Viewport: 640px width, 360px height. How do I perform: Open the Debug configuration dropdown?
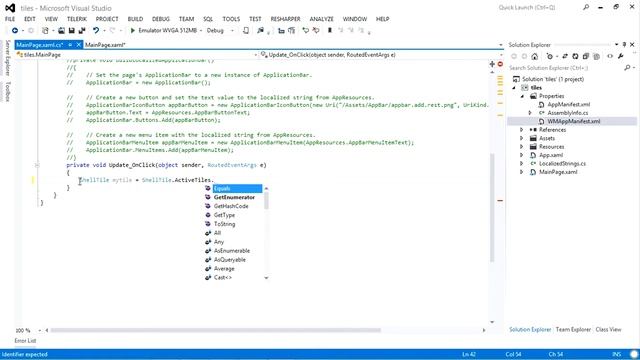pyautogui.click(x=233, y=31)
